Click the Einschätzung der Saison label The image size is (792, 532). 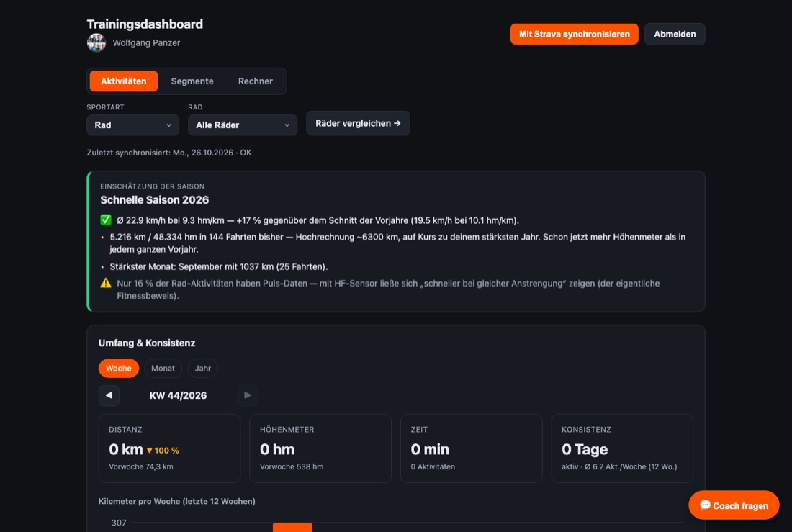153,186
